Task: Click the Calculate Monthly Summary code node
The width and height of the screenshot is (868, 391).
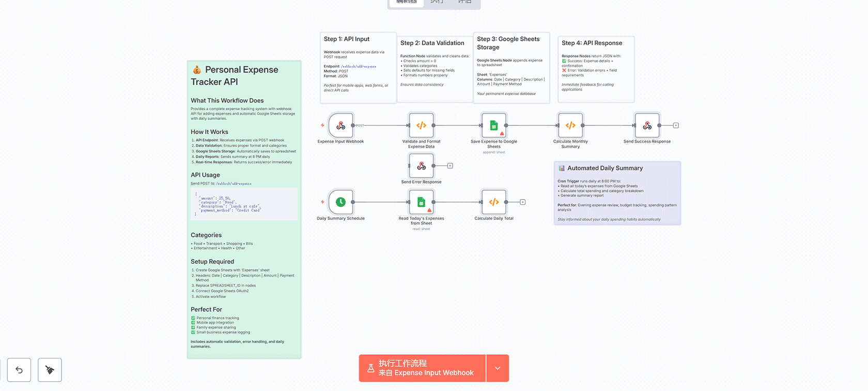Action: click(x=570, y=126)
